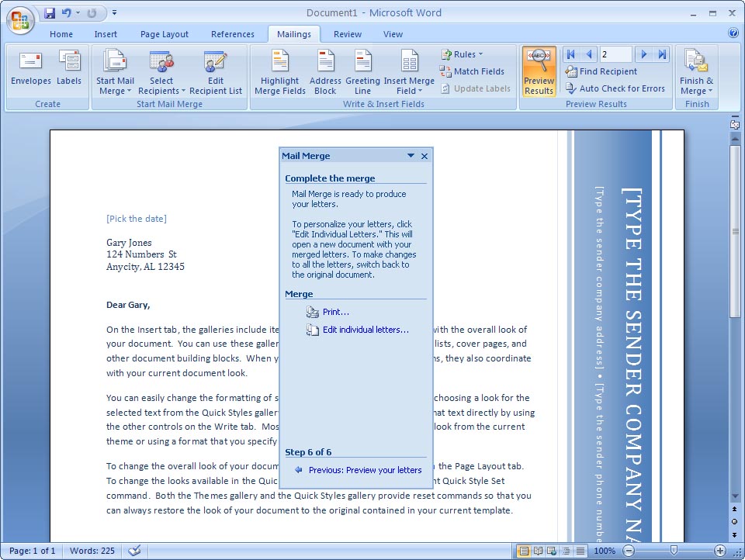Screen dimensions: 745x560
Task: Click the Insert Merge Field icon
Action: pyautogui.click(x=409, y=62)
